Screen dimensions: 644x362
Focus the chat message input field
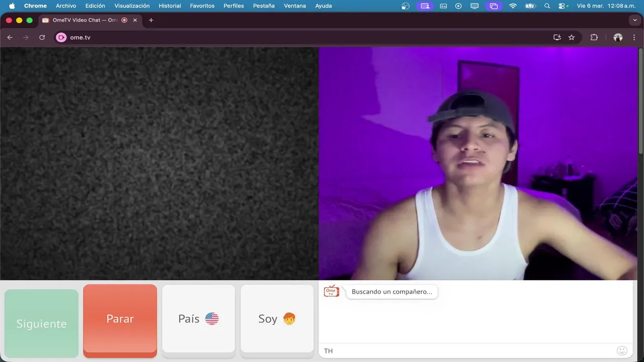[467, 350]
